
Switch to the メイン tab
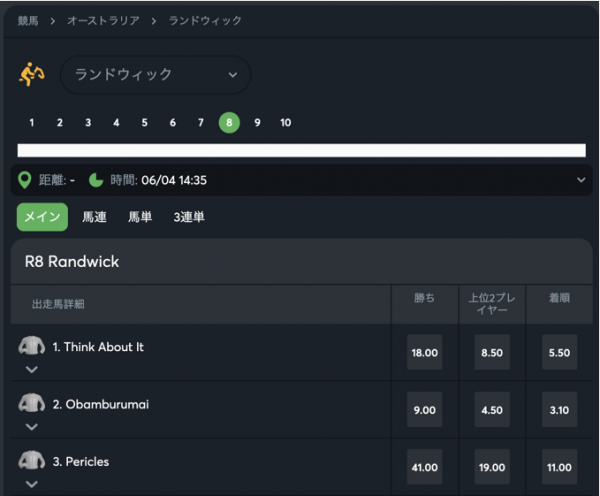coord(42,217)
